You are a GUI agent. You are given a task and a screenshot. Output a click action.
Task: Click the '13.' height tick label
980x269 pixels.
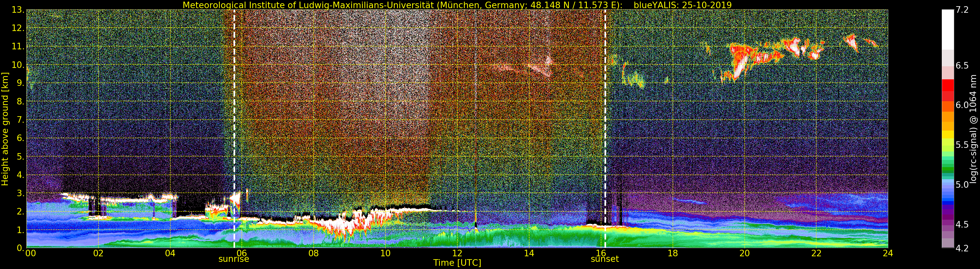pos(18,10)
